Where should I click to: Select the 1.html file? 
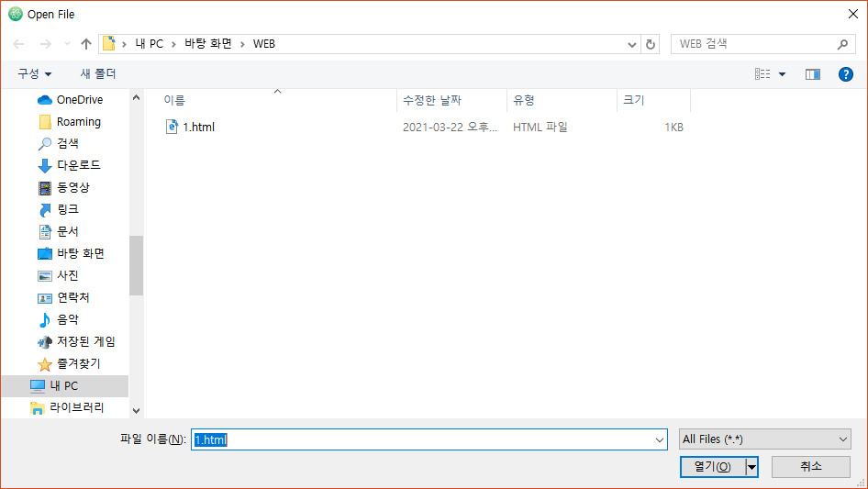pos(199,127)
